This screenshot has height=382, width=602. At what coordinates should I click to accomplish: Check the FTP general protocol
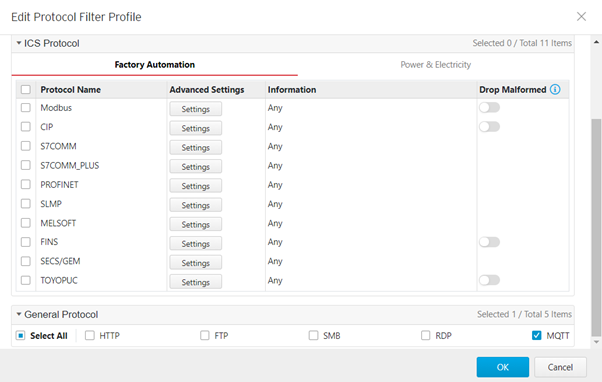pyautogui.click(x=205, y=336)
